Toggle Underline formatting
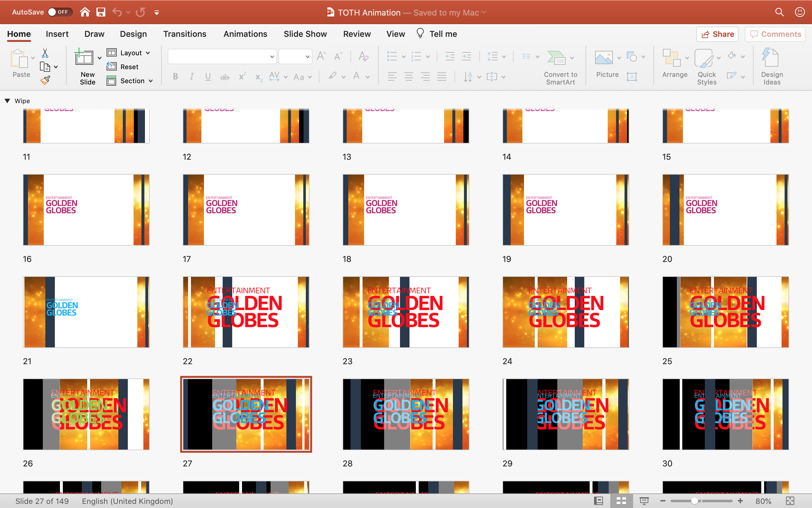 (x=208, y=77)
